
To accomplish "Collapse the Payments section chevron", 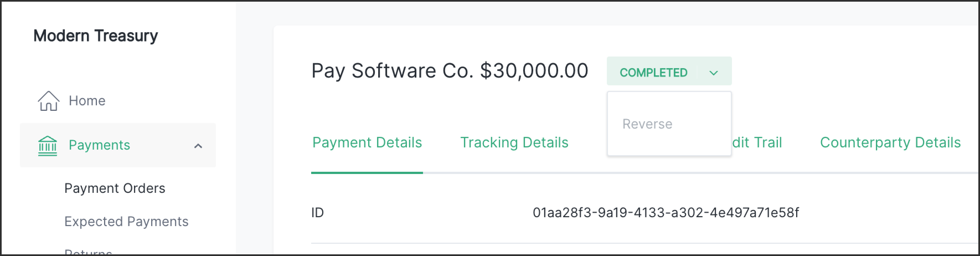I will (x=198, y=146).
